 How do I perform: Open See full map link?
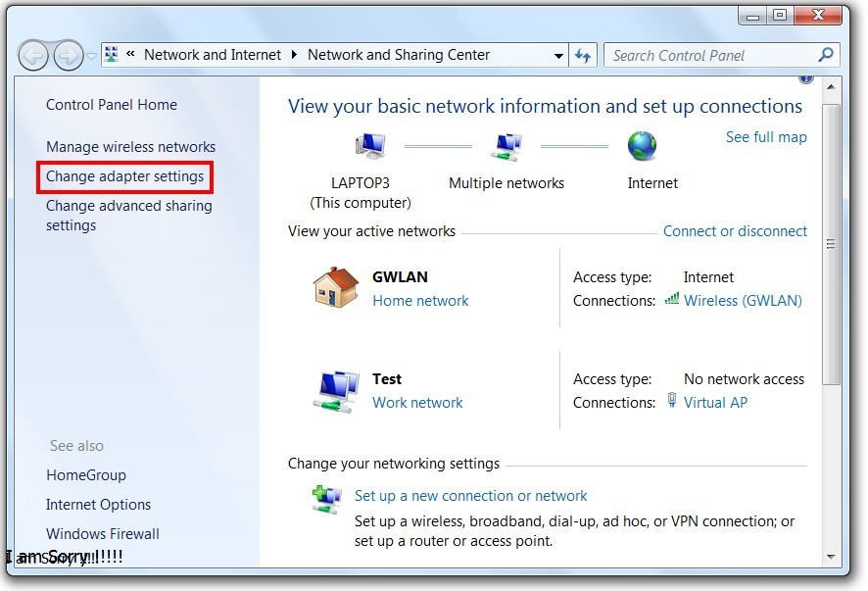(x=766, y=137)
